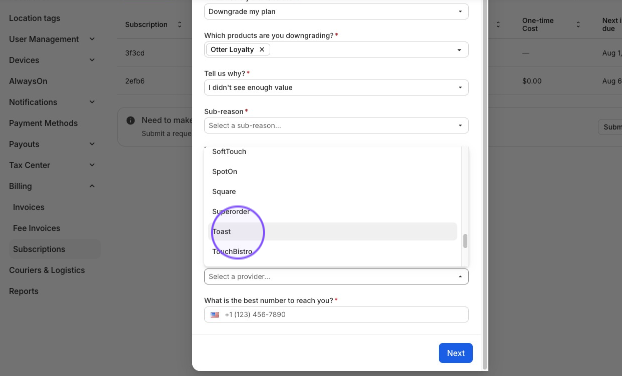The image size is (622, 376).
Task: Expand the Notifications sidebar chevron
Action: coord(92,102)
